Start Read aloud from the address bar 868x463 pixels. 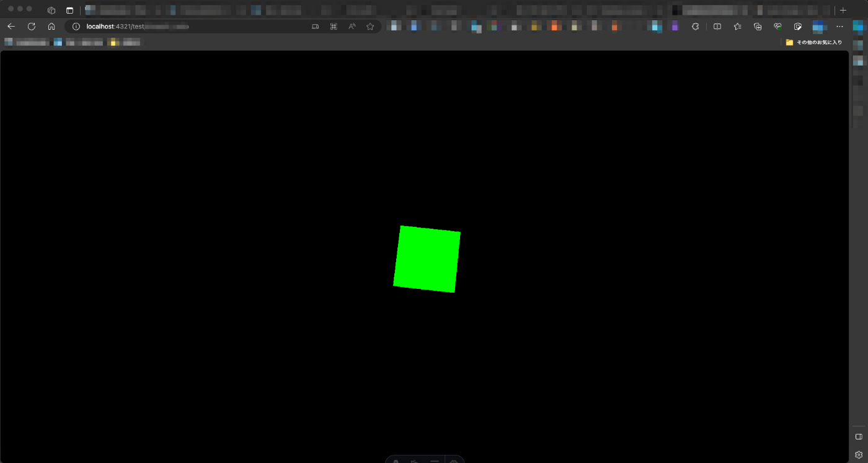pos(352,27)
